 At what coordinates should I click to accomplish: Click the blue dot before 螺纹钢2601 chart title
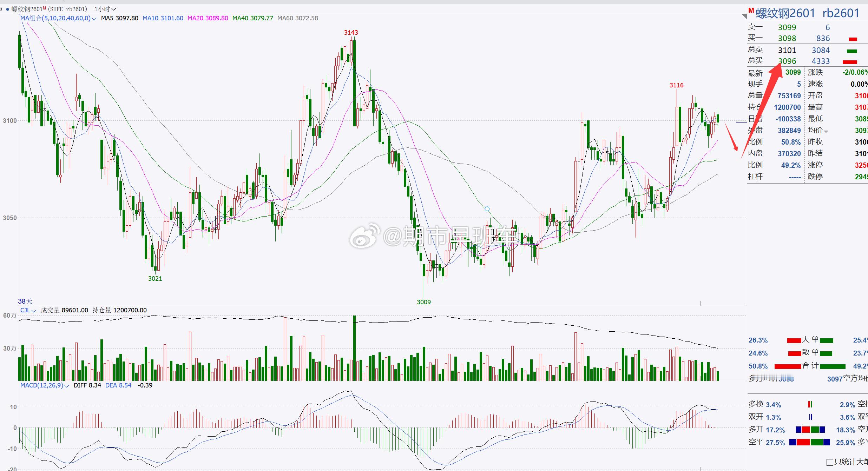[7, 9]
